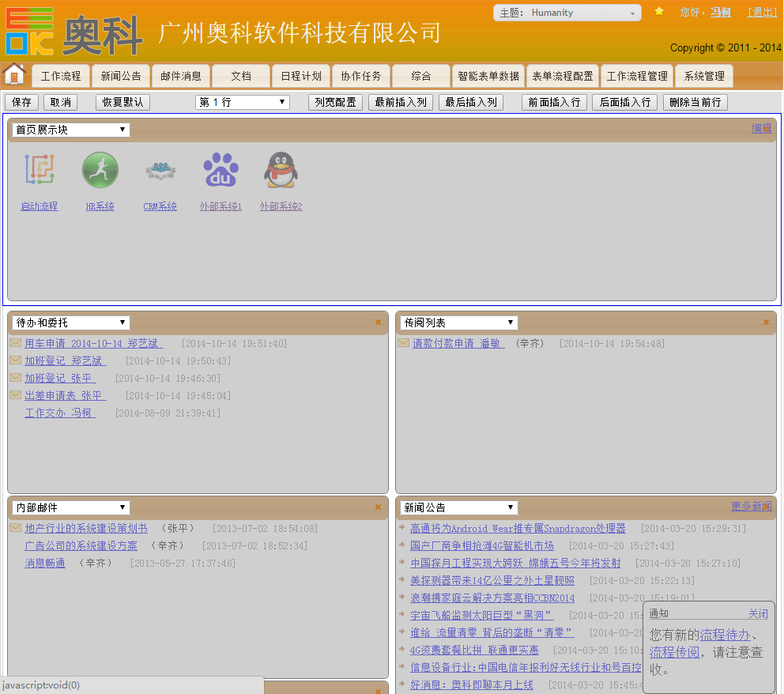
Task: Expand the 内部邮件 panel dropdown
Action: click(x=71, y=507)
